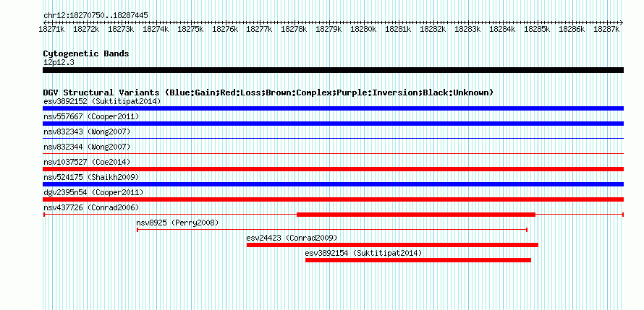Click the 18279k ruler tick label
Image resolution: width=644 pixels, height=310 pixels.
(329, 30)
